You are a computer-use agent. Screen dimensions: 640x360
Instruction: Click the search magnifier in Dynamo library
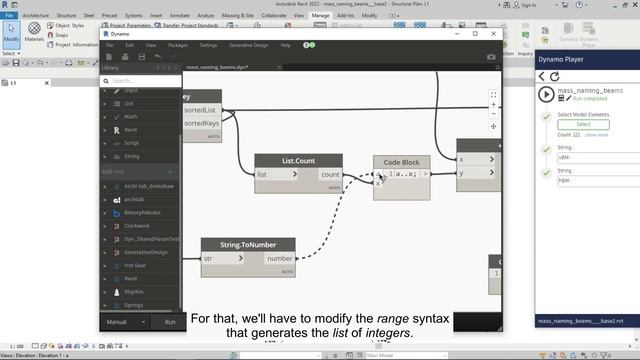coord(106,81)
